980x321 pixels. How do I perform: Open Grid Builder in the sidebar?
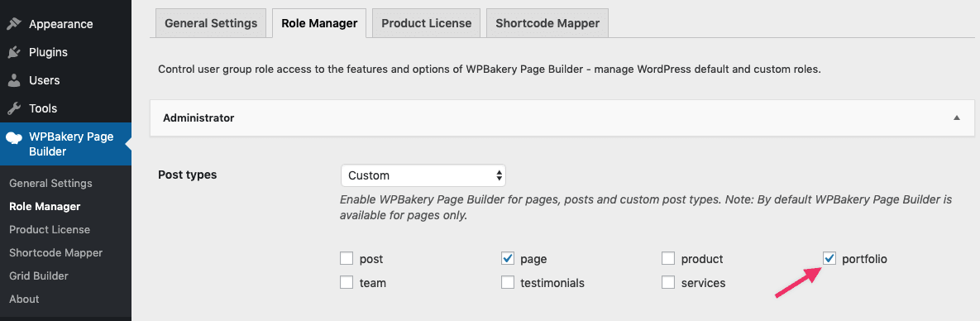(x=39, y=276)
